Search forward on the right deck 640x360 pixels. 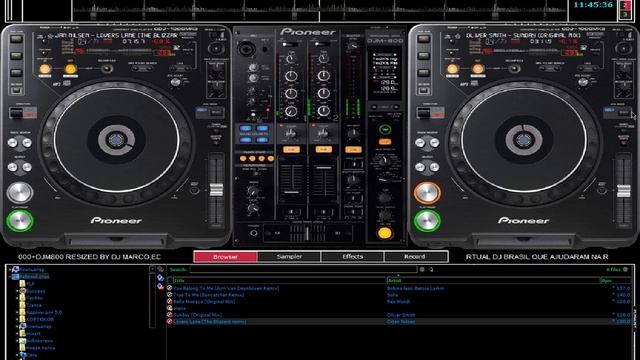[434, 167]
